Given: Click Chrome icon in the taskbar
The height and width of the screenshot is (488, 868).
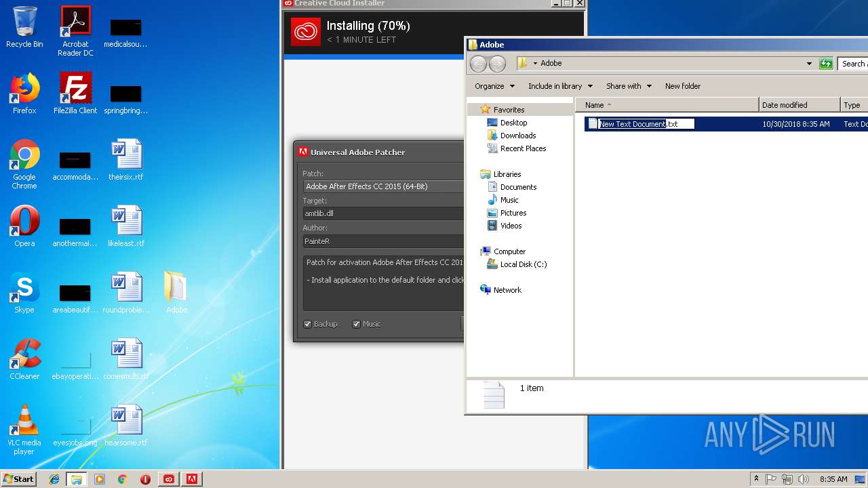Looking at the screenshot, I should (122, 479).
